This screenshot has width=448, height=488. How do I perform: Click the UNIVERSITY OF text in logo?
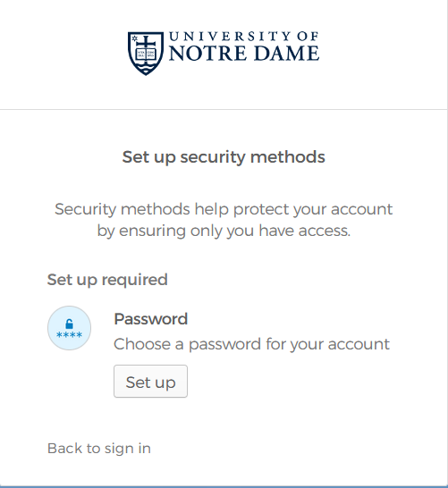pyautogui.click(x=244, y=37)
